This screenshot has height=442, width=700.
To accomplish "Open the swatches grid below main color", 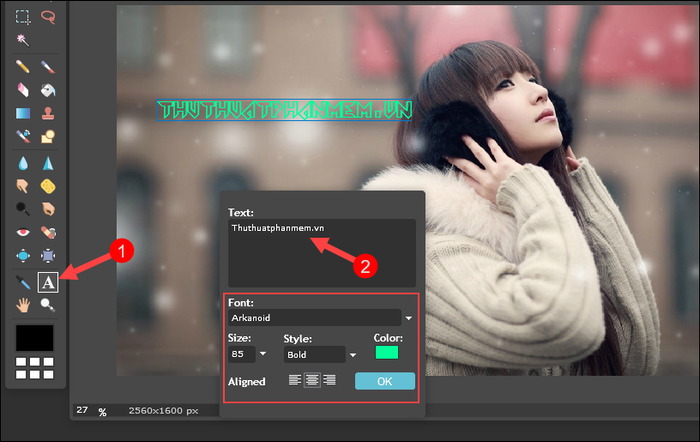I will [34, 368].
